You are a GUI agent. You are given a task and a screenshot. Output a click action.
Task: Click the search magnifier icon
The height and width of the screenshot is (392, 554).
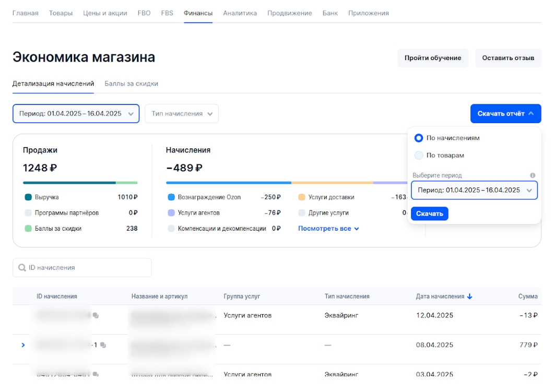pyautogui.click(x=22, y=268)
